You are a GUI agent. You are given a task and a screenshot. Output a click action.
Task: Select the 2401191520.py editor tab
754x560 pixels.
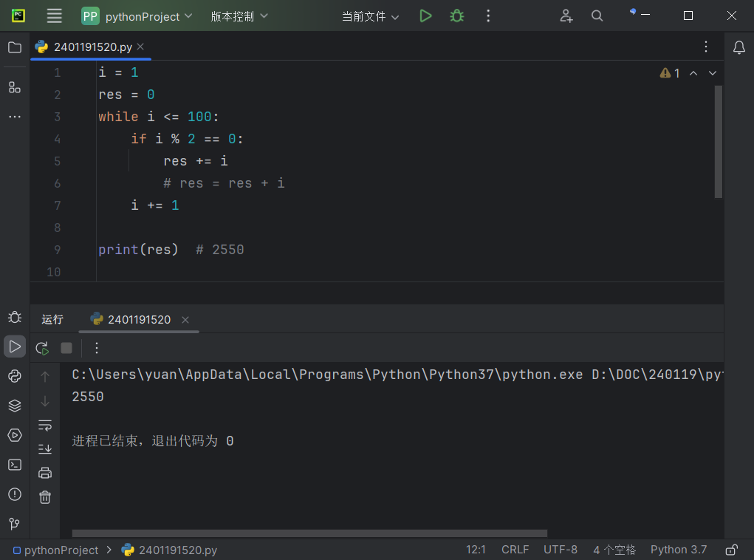pyautogui.click(x=90, y=47)
